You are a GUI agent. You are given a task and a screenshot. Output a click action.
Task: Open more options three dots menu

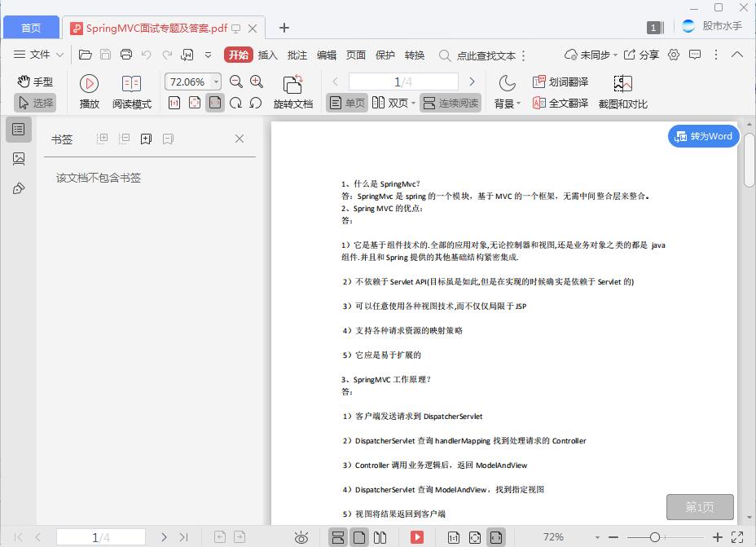coord(716,55)
